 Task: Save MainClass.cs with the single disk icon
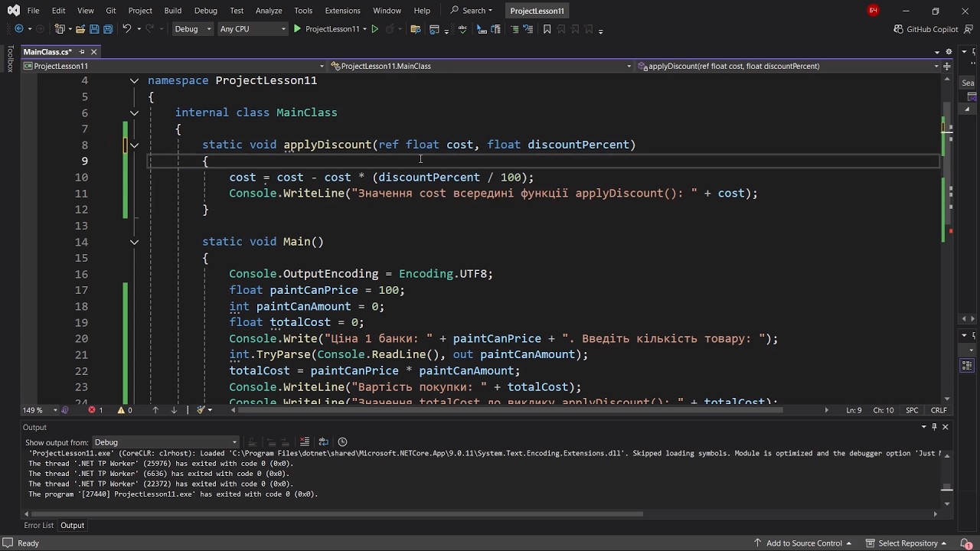click(x=94, y=29)
